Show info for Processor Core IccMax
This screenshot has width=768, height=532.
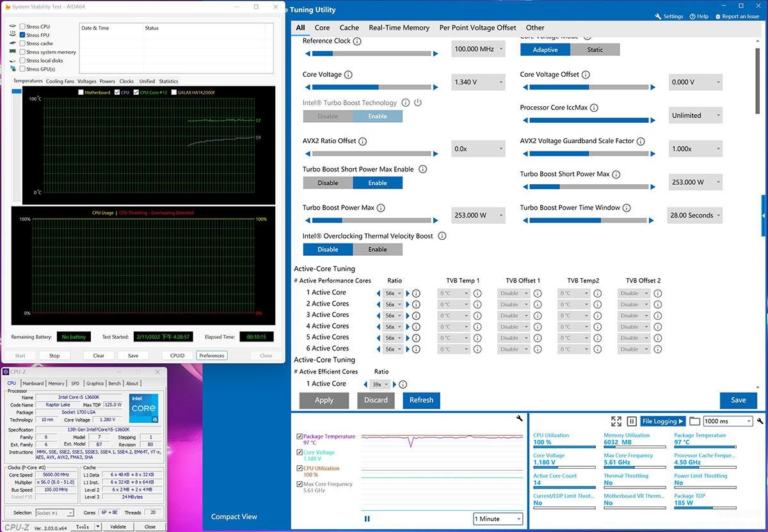tap(594, 108)
